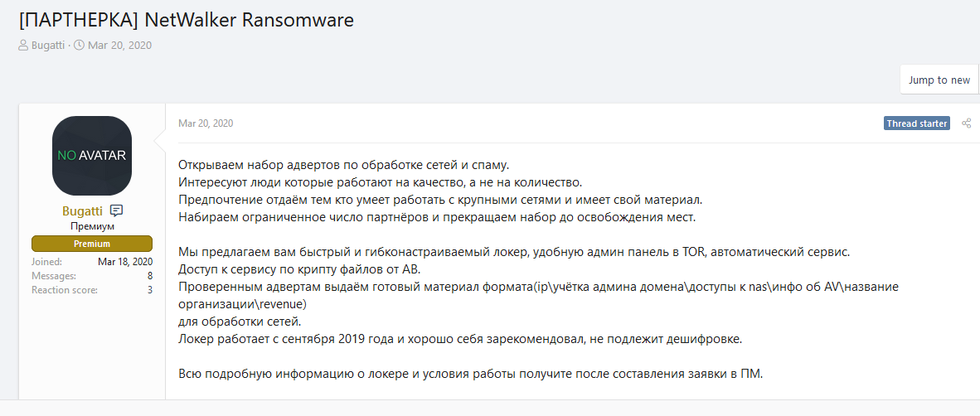Open the NO AVATAR profile picture

click(92, 155)
